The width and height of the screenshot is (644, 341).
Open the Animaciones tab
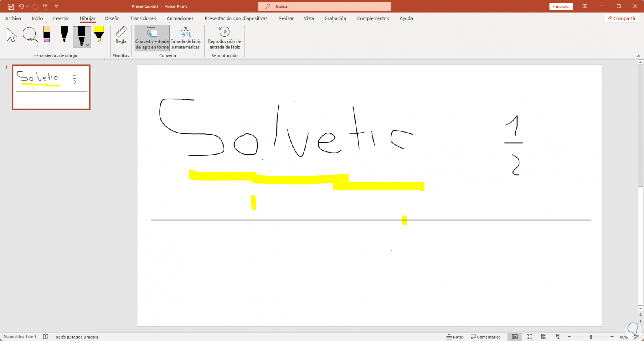[x=180, y=18]
